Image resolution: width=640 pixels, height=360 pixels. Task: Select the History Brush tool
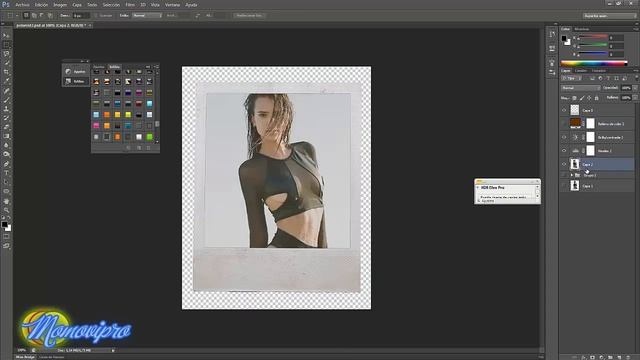6,118
